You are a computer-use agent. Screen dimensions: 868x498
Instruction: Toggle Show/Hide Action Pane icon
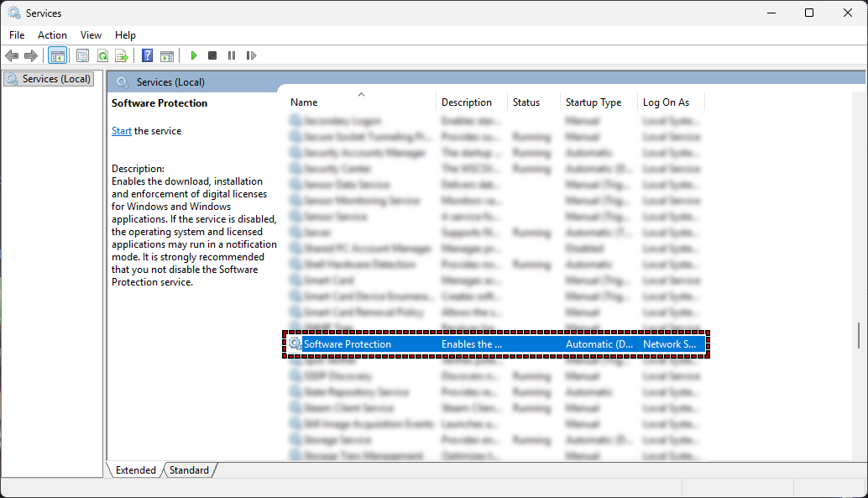pos(167,55)
